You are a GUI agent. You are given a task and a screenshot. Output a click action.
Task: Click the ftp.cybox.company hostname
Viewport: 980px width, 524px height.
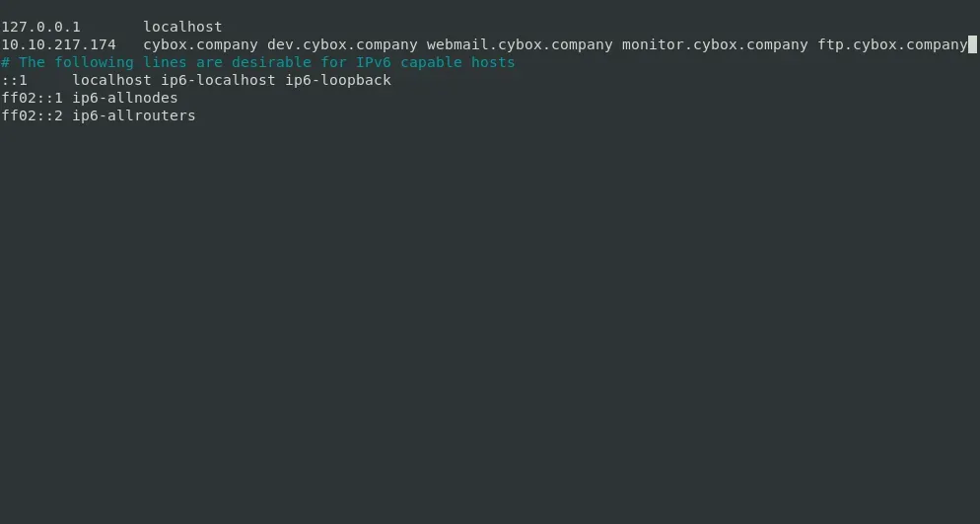(x=892, y=44)
